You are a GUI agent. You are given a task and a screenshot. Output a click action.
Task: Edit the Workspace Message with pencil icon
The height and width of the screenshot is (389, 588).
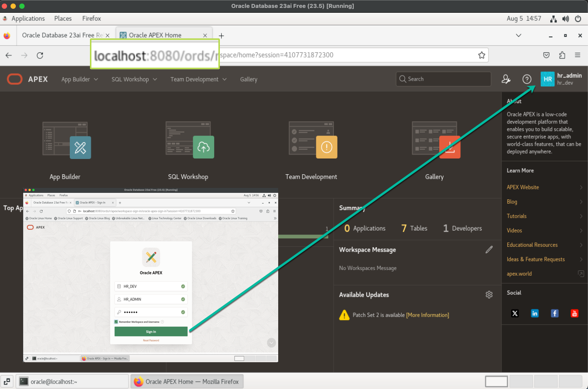pos(489,250)
